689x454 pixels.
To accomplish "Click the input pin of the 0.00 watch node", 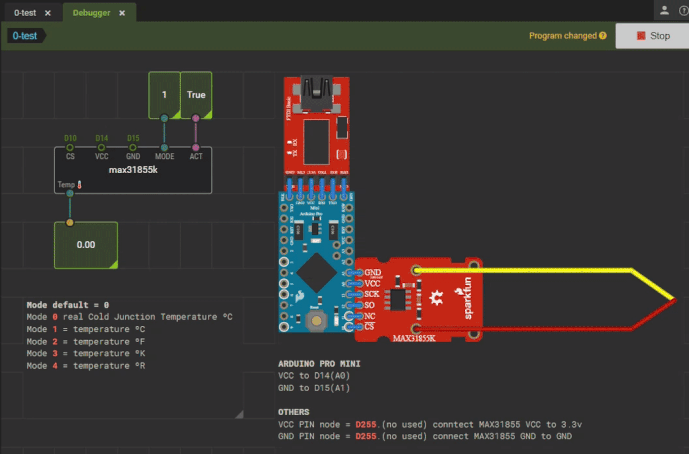I will (70, 222).
